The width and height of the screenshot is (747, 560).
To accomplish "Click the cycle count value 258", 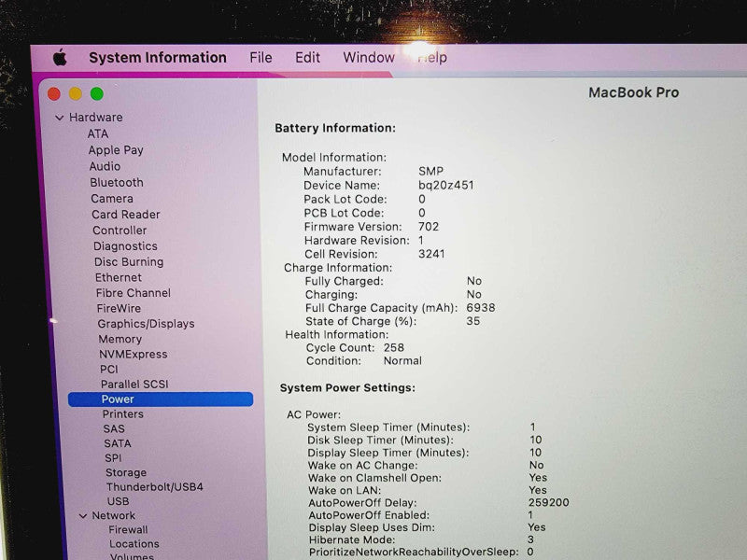I will pos(394,347).
